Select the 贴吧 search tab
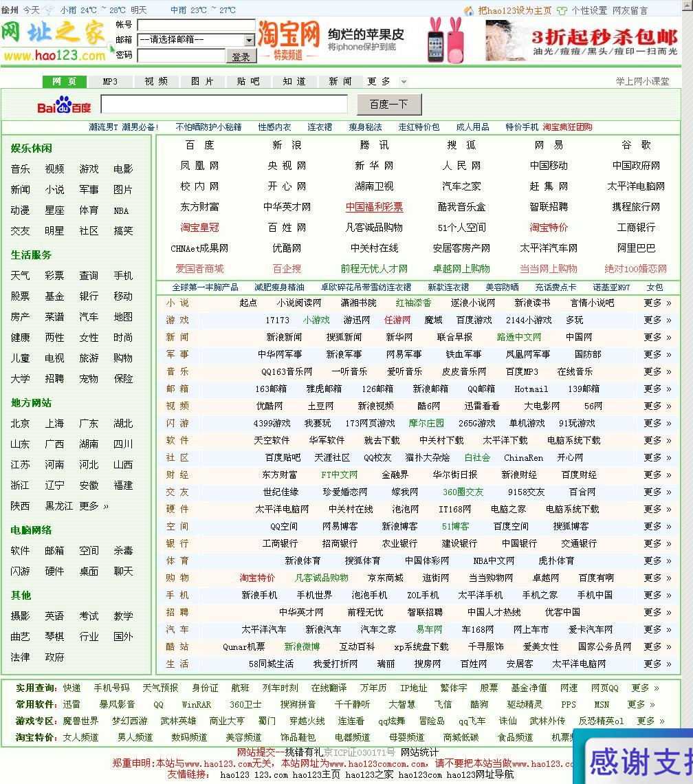The height and width of the screenshot is (784, 693). pos(248,82)
